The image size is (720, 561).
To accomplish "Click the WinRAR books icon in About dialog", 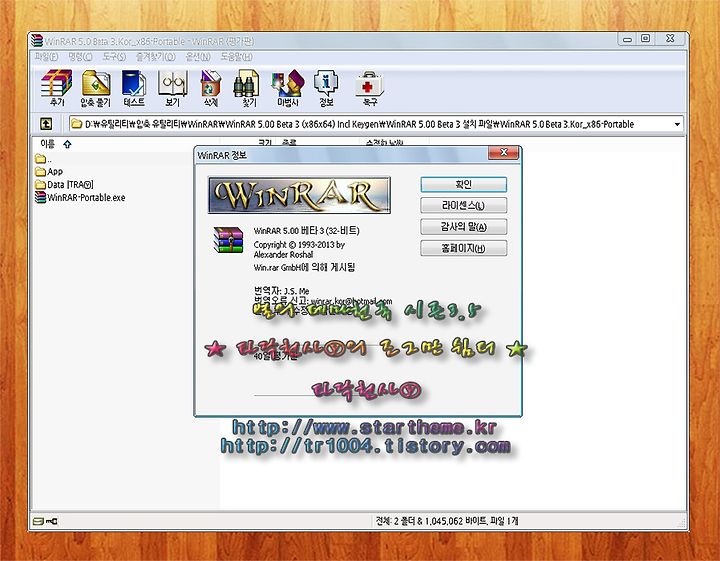I will pos(228,240).
